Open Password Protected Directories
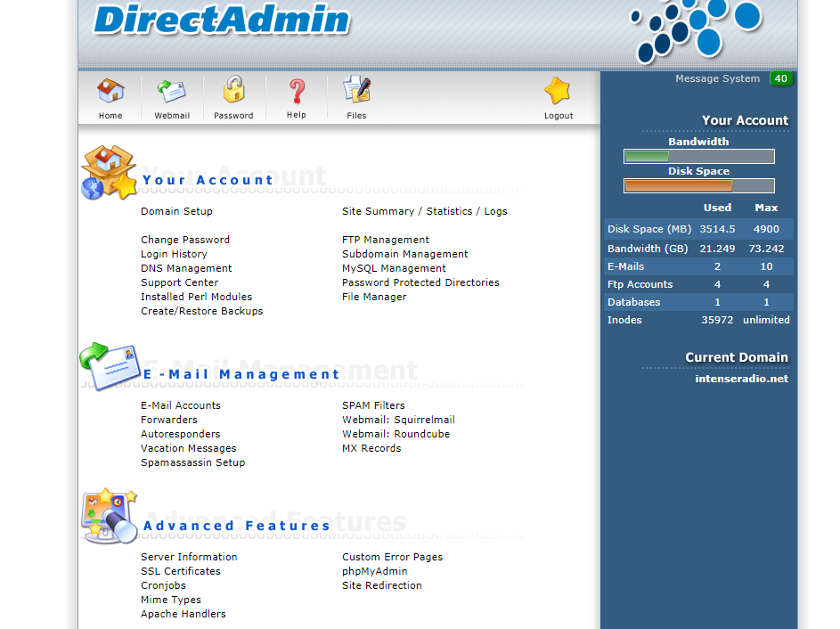Image resolution: width=840 pixels, height=629 pixels. pyautogui.click(x=420, y=282)
